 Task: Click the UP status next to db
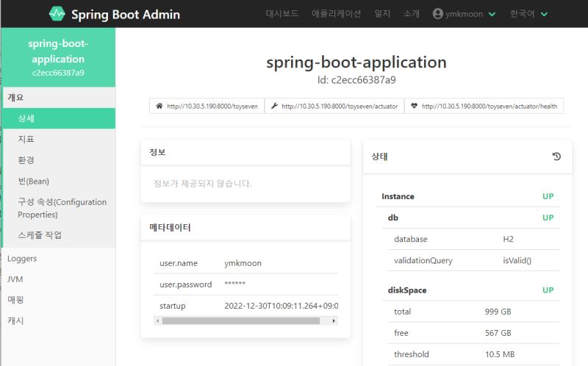click(x=548, y=218)
